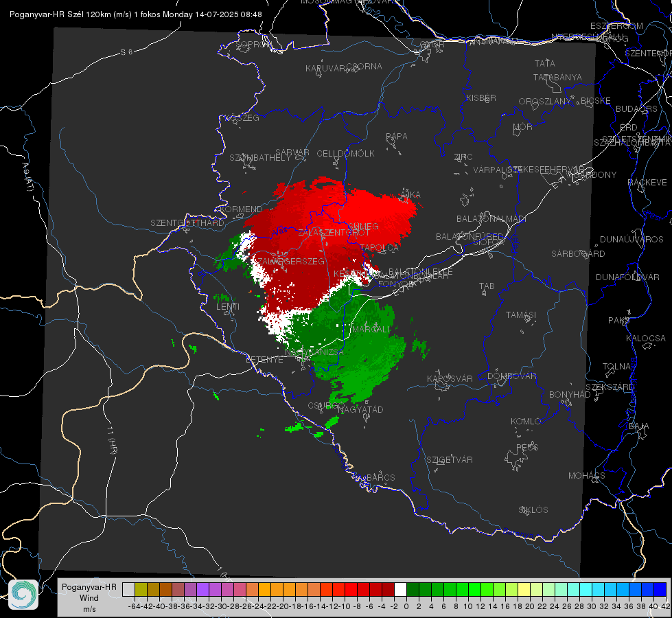Click the SZENTGOTTHARD town label
672x618 pixels.
coord(187,223)
